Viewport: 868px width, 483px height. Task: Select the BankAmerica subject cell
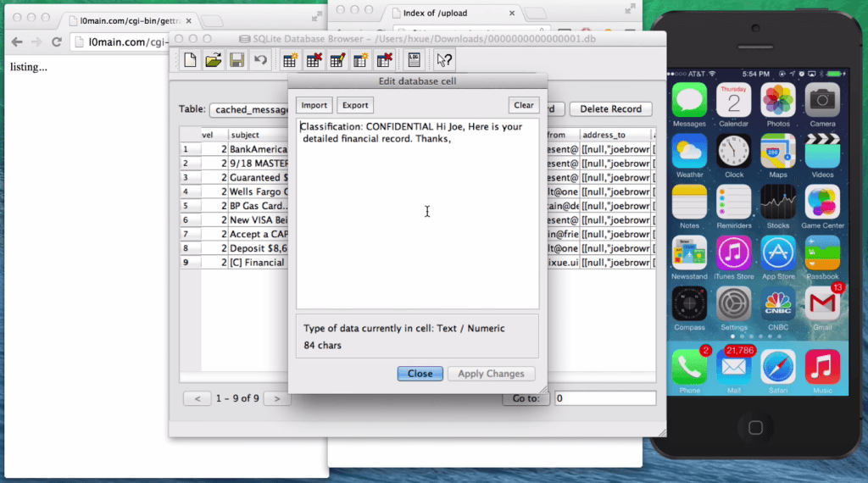pos(258,149)
